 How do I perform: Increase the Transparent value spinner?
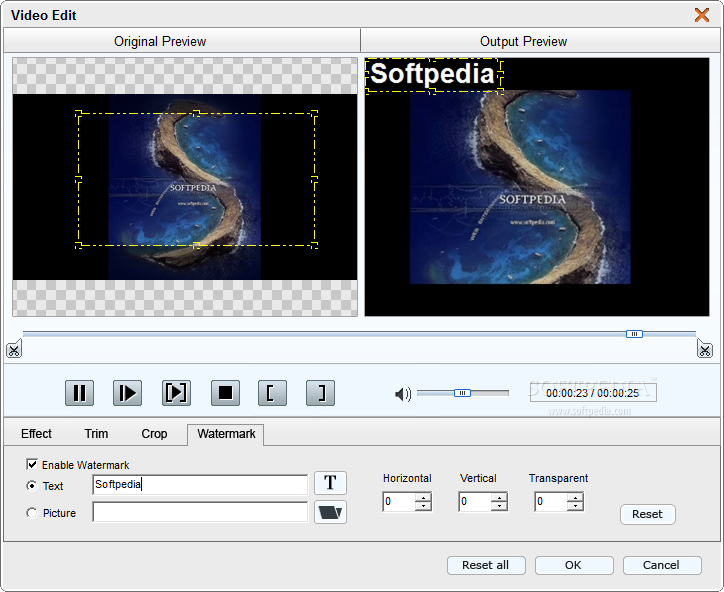(575, 497)
